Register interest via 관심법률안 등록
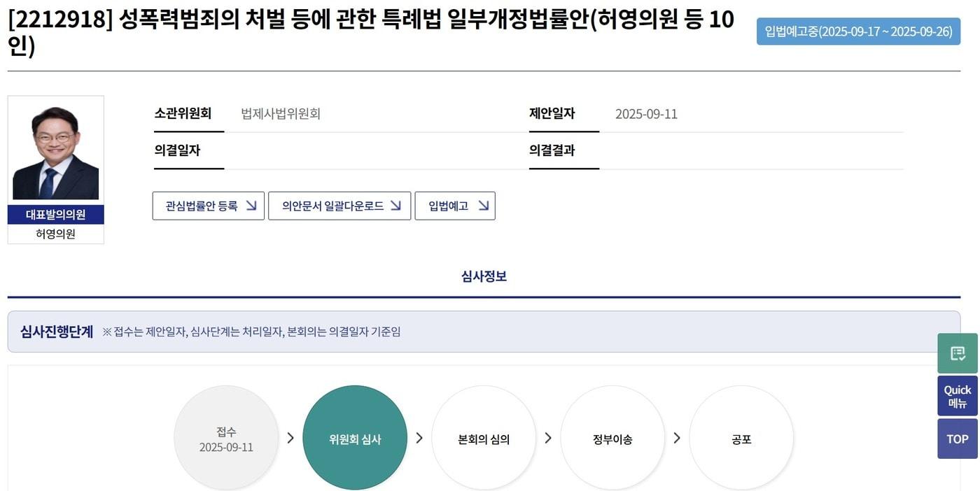Screen dimensions: 980x491 pyautogui.click(x=208, y=206)
